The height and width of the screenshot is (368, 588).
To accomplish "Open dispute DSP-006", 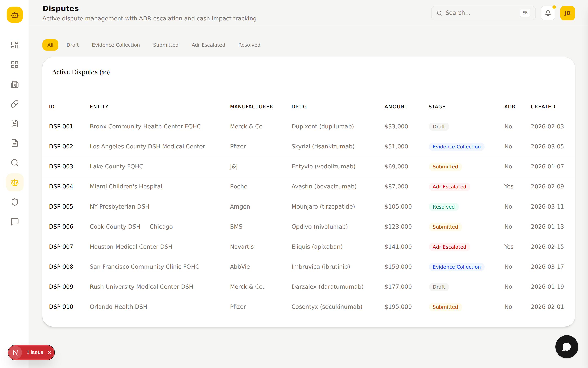I will 61,227.
